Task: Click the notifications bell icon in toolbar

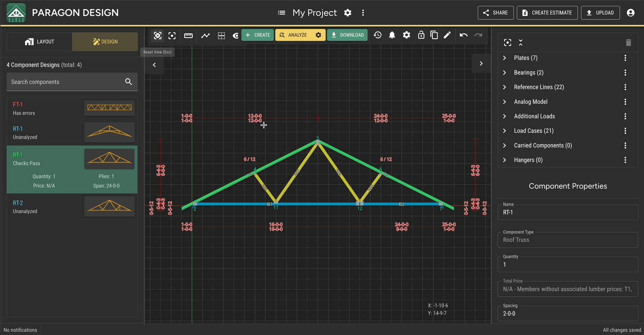Action: pos(392,35)
